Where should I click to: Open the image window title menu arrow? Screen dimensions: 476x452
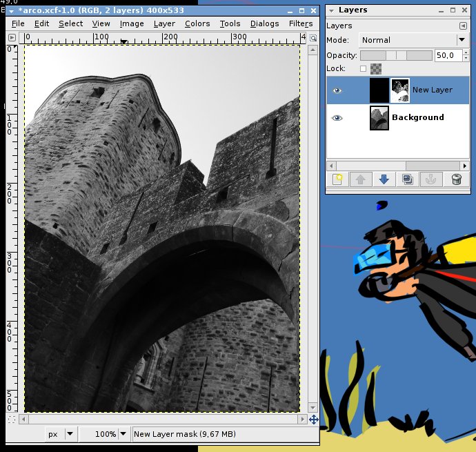(x=11, y=11)
